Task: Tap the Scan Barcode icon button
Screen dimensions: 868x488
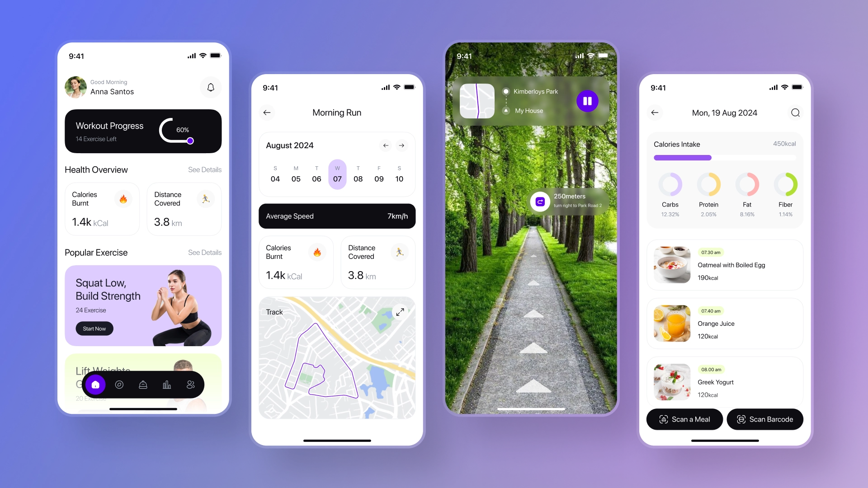Action: click(x=741, y=419)
